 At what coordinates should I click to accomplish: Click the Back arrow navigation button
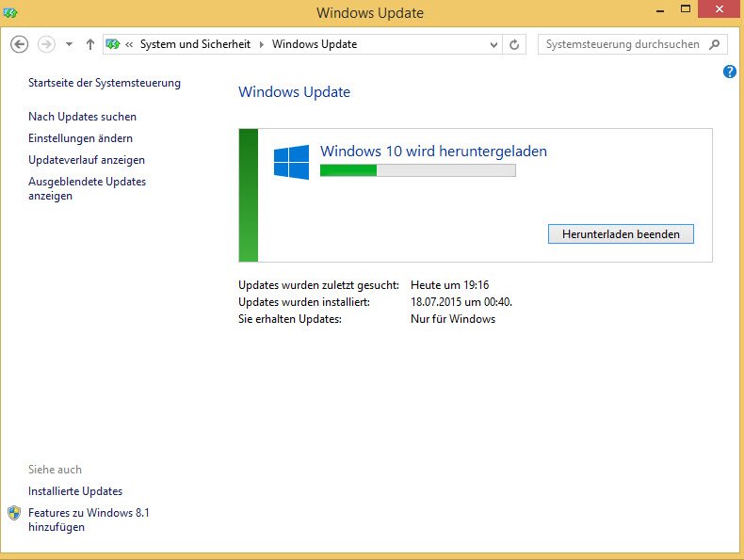(20, 44)
